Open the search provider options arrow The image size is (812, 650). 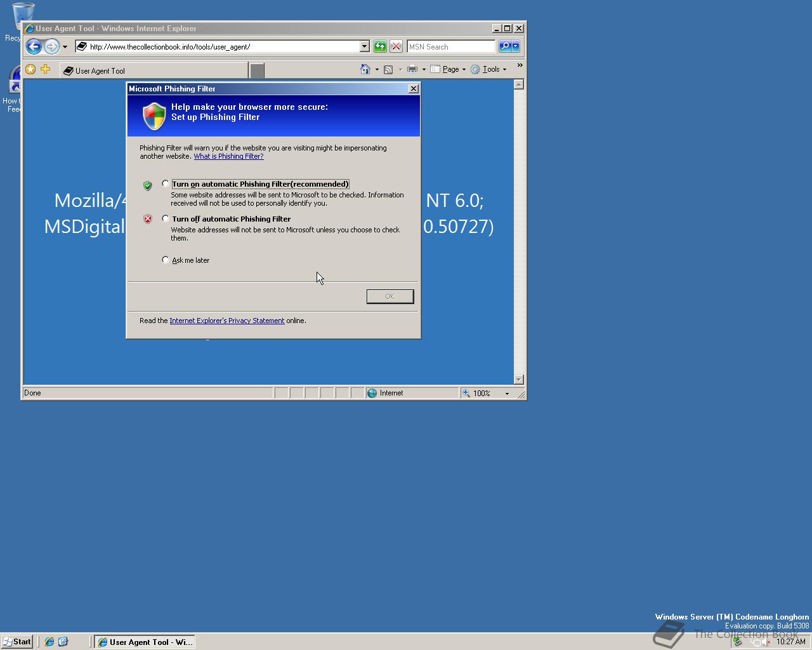[515, 46]
